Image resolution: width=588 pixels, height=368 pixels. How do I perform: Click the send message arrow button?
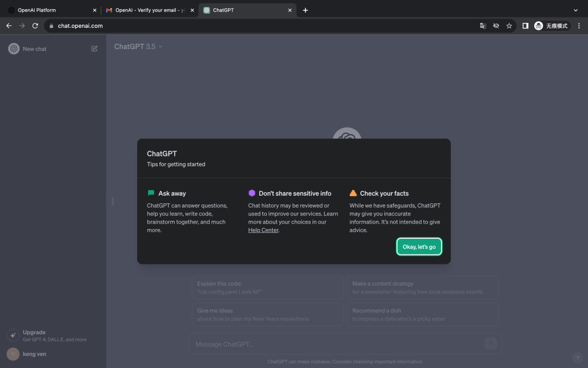pos(491,343)
